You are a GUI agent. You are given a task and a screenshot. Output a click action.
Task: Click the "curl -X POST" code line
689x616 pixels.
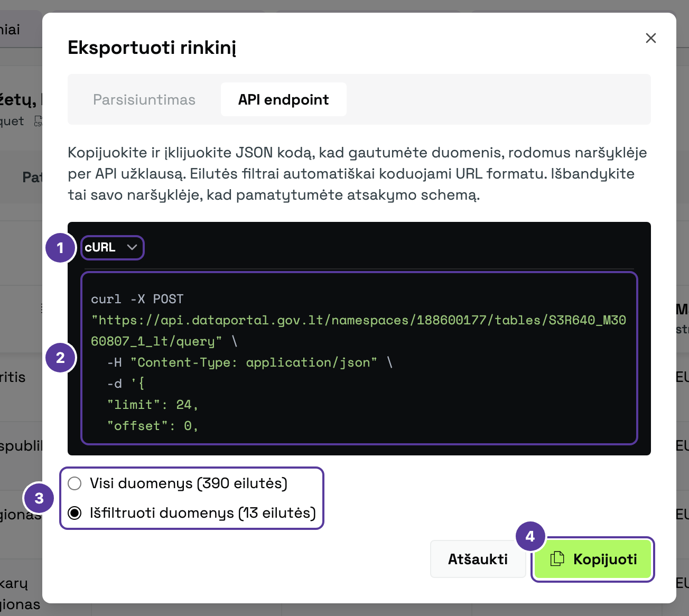click(137, 299)
